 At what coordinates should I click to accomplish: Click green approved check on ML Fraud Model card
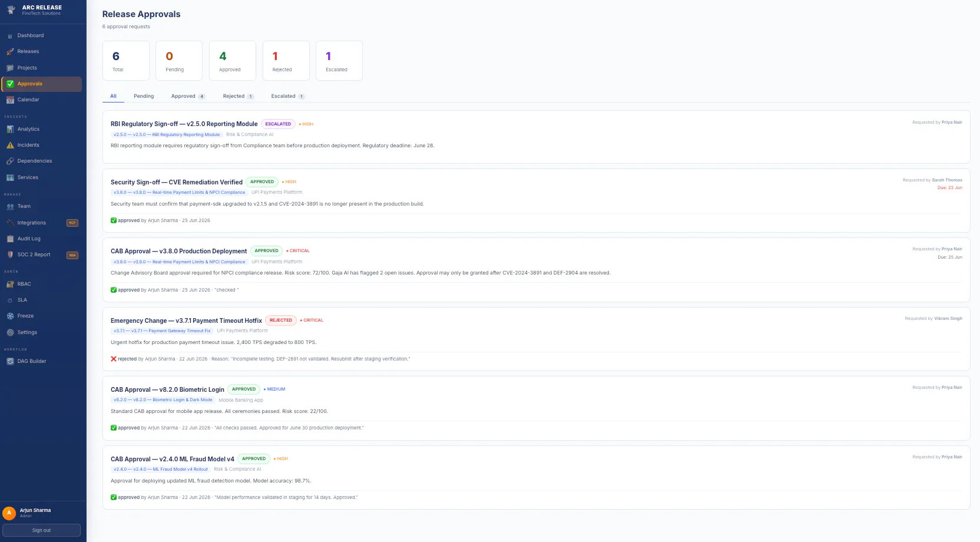tap(114, 497)
